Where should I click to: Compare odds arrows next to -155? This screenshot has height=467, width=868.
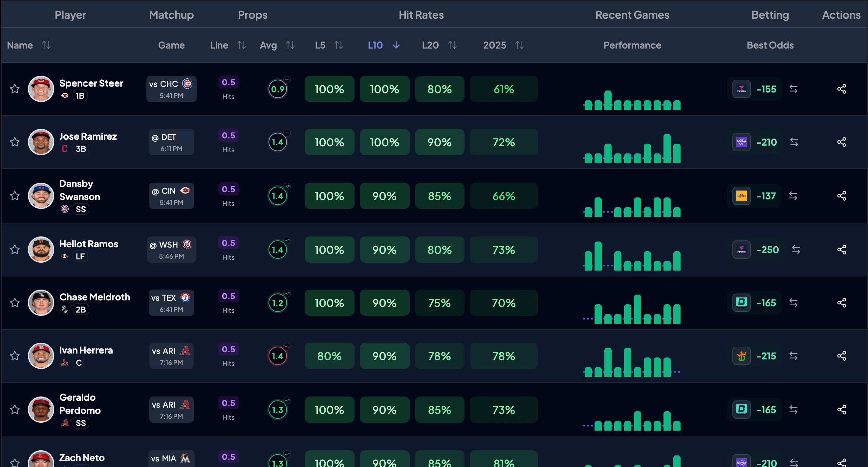click(793, 89)
